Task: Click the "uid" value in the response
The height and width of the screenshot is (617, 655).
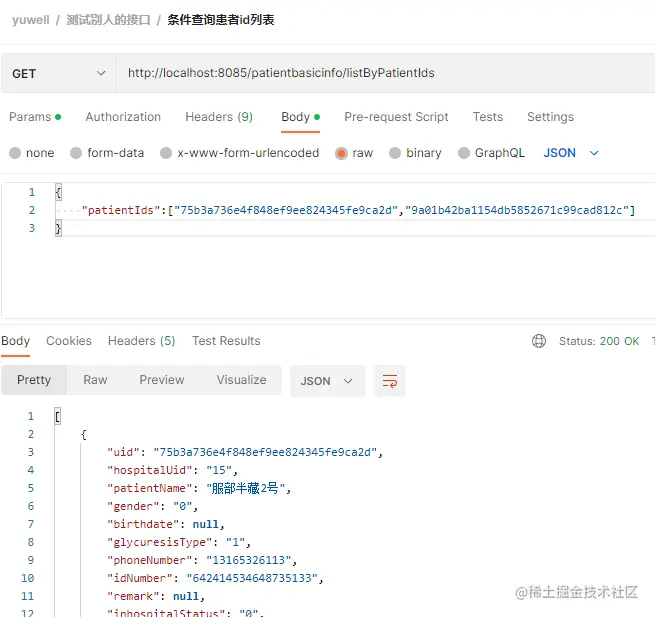Action: [x=265, y=452]
